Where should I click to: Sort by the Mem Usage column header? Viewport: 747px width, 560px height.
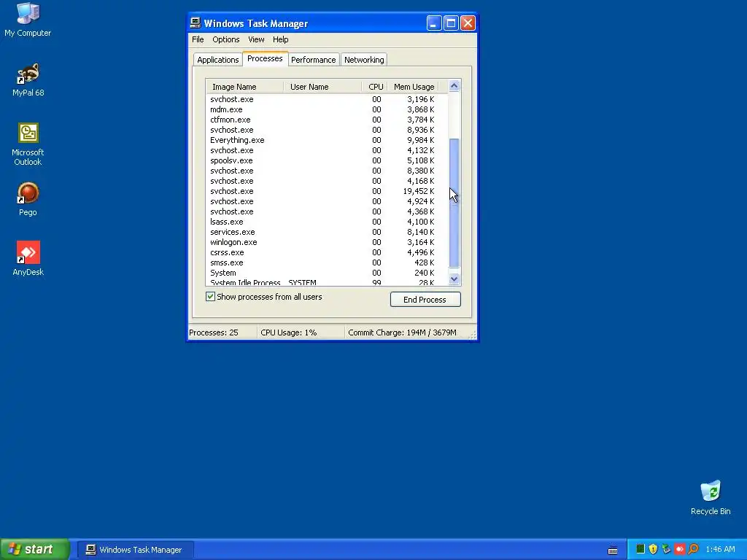(413, 87)
